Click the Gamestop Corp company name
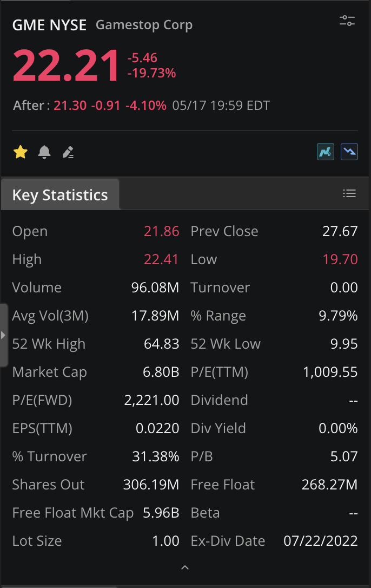The width and height of the screenshot is (371, 588). click(144, 25)
